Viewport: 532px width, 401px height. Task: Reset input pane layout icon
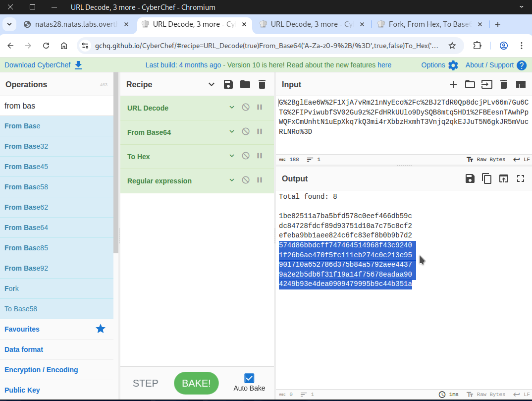521,84
